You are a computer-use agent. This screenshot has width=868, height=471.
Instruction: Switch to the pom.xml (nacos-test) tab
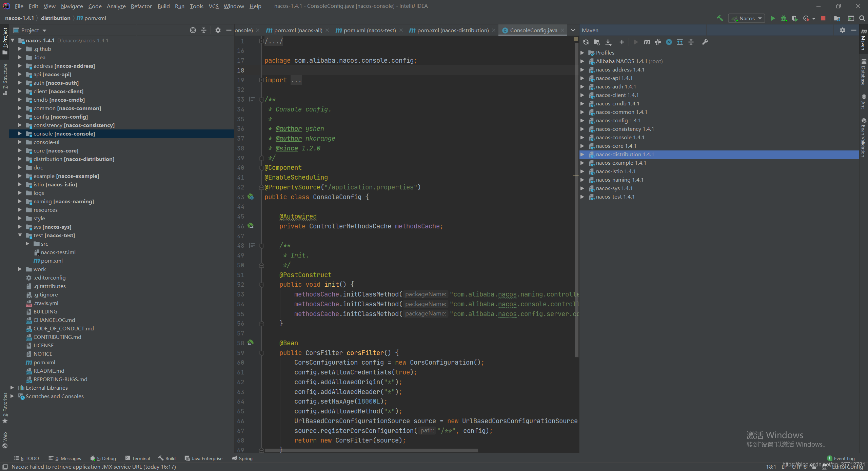(369, 30)
